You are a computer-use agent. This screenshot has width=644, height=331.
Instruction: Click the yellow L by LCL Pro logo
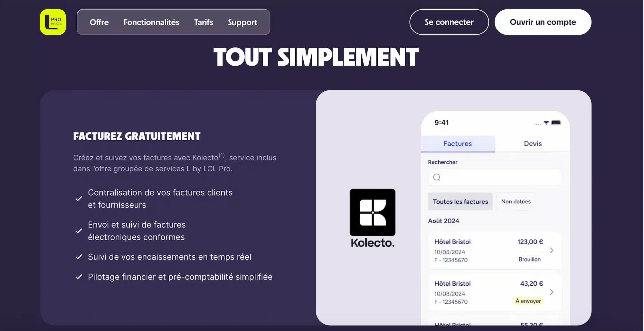(52, 22)
